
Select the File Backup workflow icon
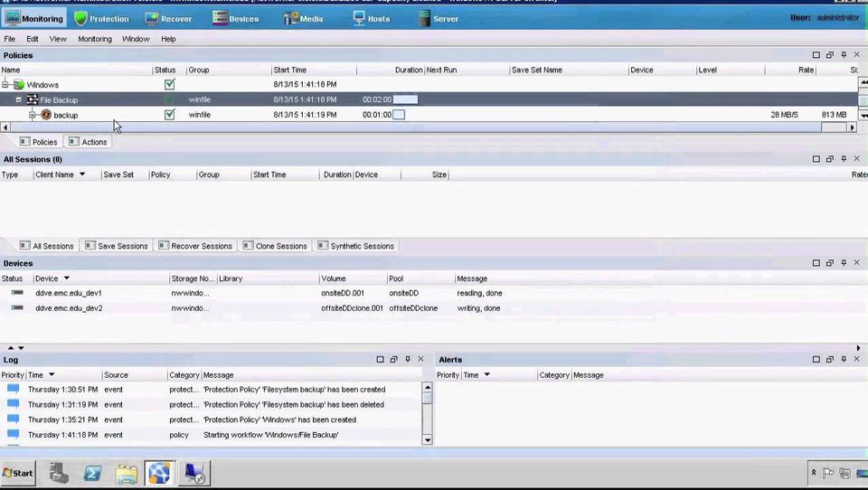(x=33, y=99)
